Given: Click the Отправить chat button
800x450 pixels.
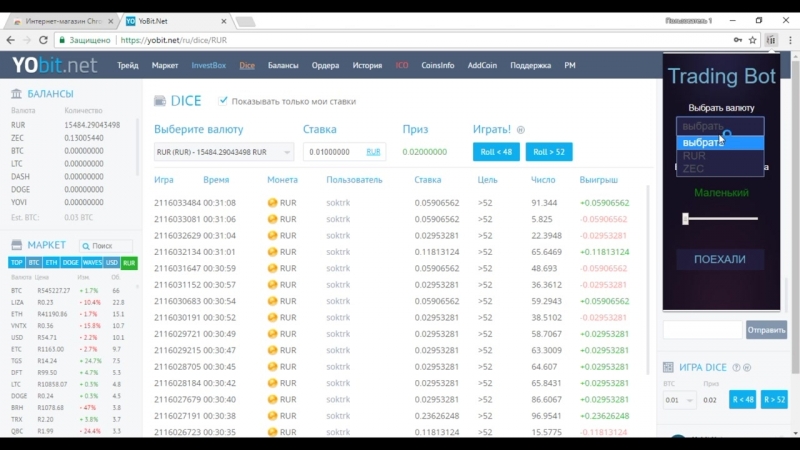Looking at the screenshot, I should [766, 330].
